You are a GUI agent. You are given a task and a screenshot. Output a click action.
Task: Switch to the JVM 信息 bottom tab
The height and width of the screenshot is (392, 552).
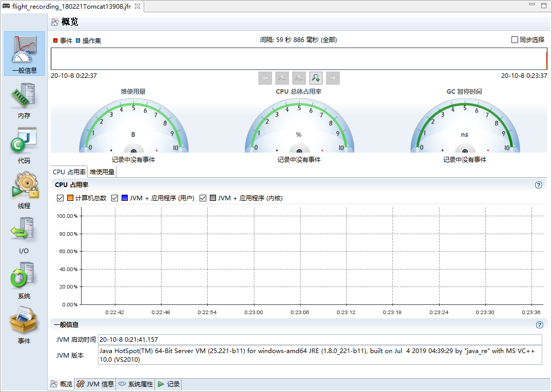(95, 384)
